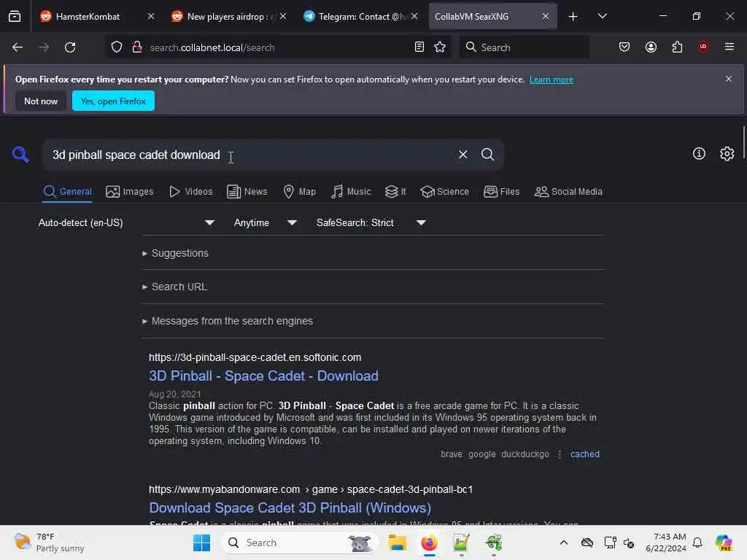Toggle reader view in address bar

coord(419,47)
